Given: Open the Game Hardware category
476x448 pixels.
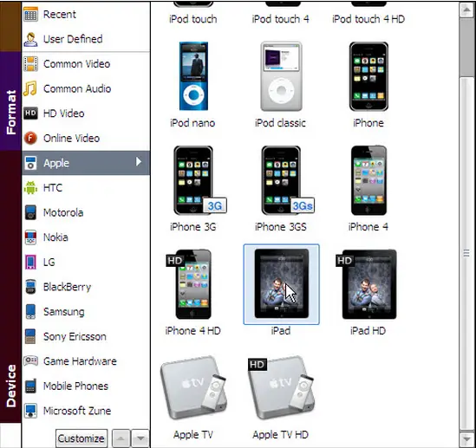Looking at the screenshot, I should tap(86, 361).
